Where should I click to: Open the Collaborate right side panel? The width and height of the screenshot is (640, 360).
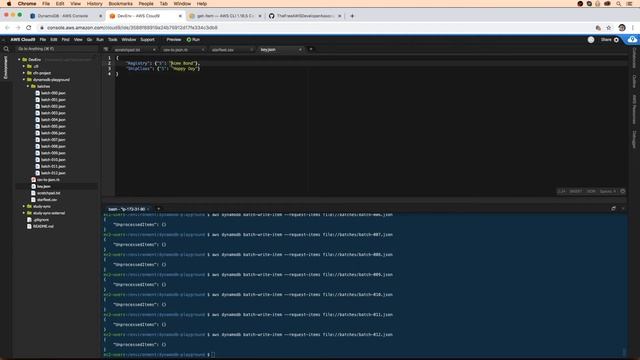coord(634,59)
